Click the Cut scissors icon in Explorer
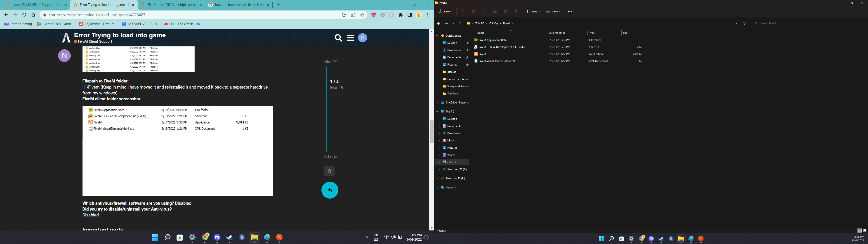Image resolution: width=868 pixels, height=244 pixels. [463, 12]
